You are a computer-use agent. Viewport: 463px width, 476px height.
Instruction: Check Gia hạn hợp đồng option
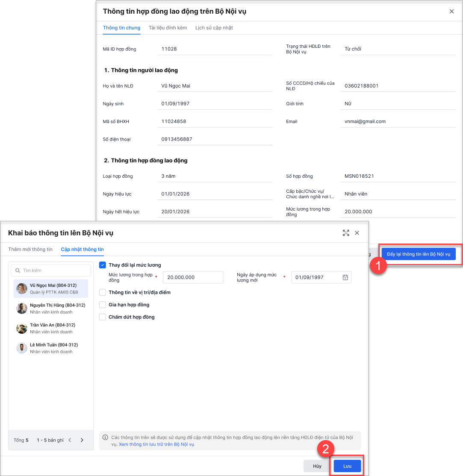click(x=103, y=305)
